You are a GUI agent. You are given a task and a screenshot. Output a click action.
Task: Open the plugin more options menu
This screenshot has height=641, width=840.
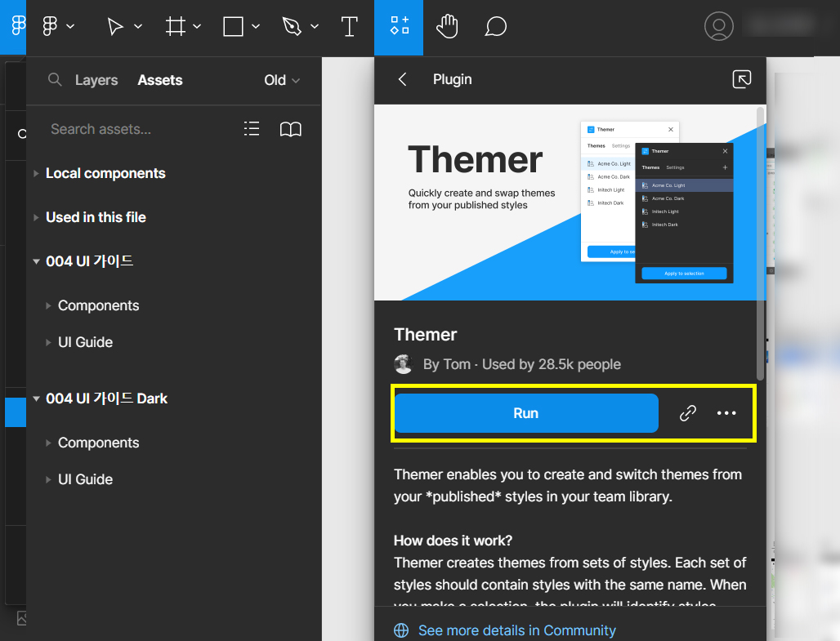726,413
